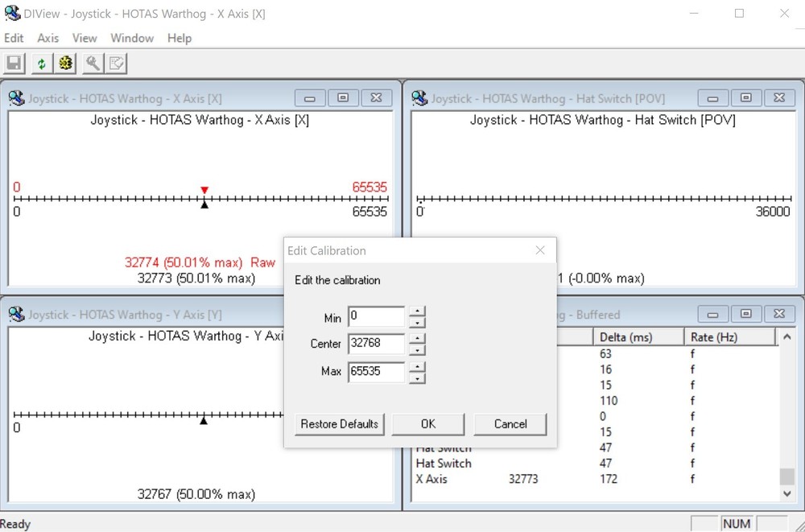Open the Axis menu
Viewport: 805px width, 532px height.
pyautogui.click(x=47, y=38)
